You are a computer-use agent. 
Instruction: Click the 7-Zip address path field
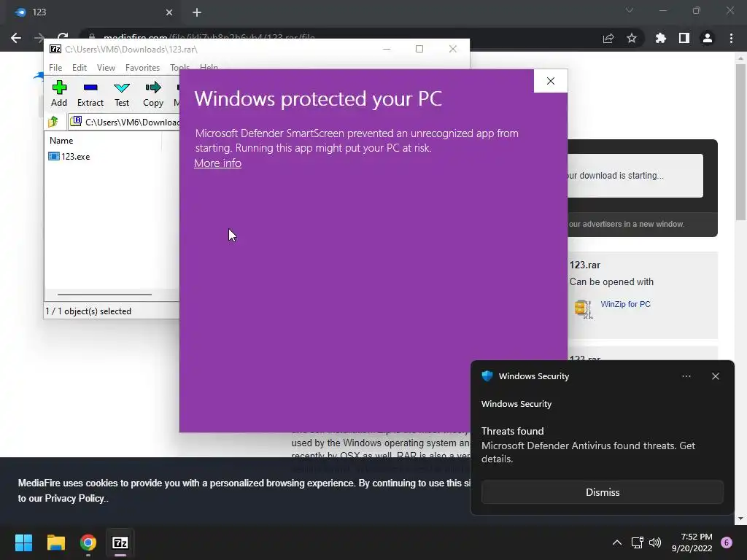pos(125,122)
